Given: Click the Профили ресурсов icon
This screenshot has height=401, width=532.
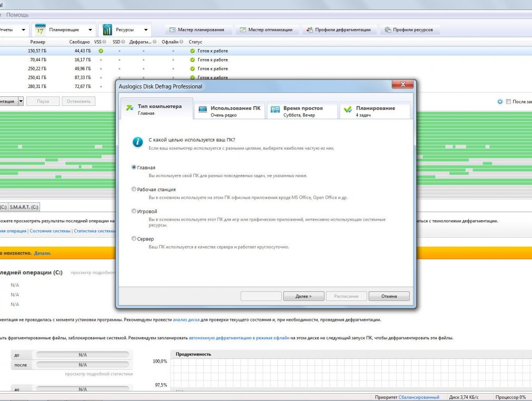Looking at the screenshot, I should coord(388,30).
